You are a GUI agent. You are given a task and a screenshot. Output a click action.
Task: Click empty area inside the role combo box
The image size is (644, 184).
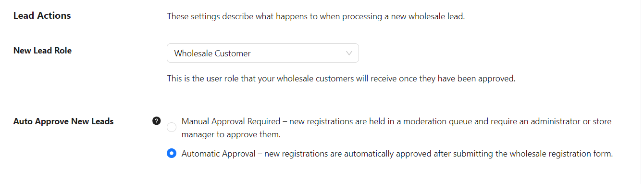(298, 53)
